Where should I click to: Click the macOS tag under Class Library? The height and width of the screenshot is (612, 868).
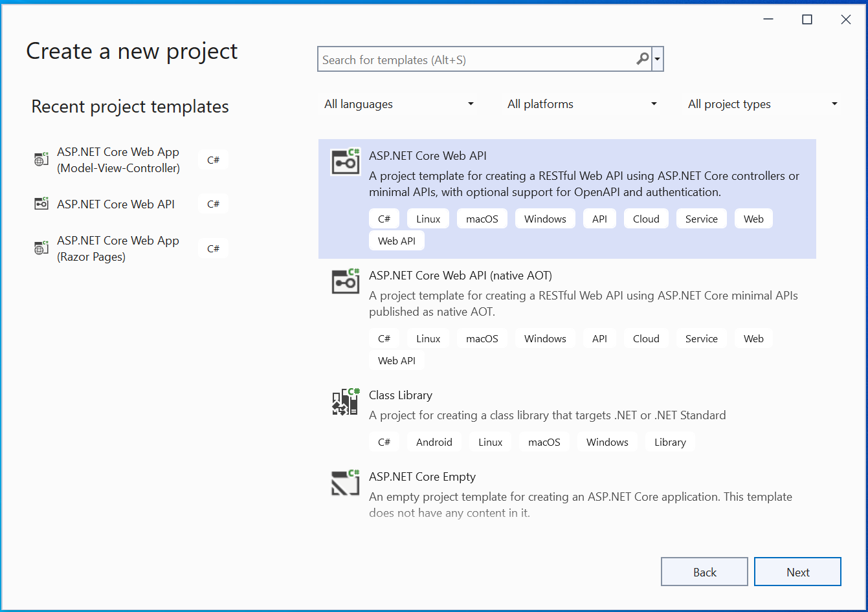[x=544, y=442]
